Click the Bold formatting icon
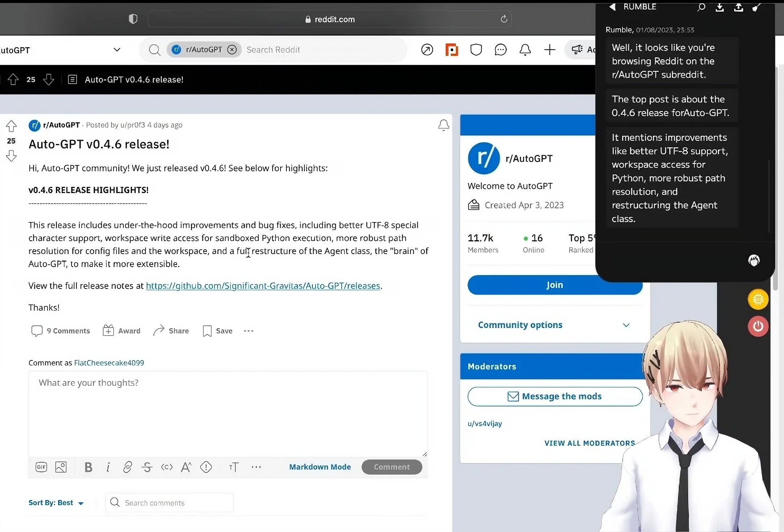 point(88,467)
